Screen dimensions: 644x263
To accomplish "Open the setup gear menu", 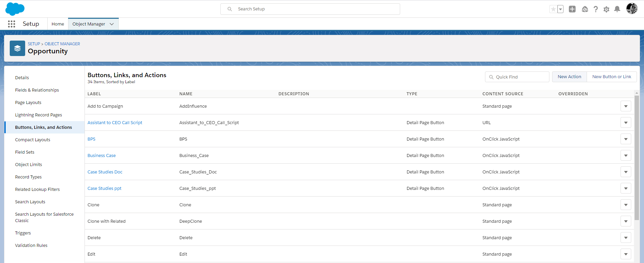I will [x=606, y=9].
